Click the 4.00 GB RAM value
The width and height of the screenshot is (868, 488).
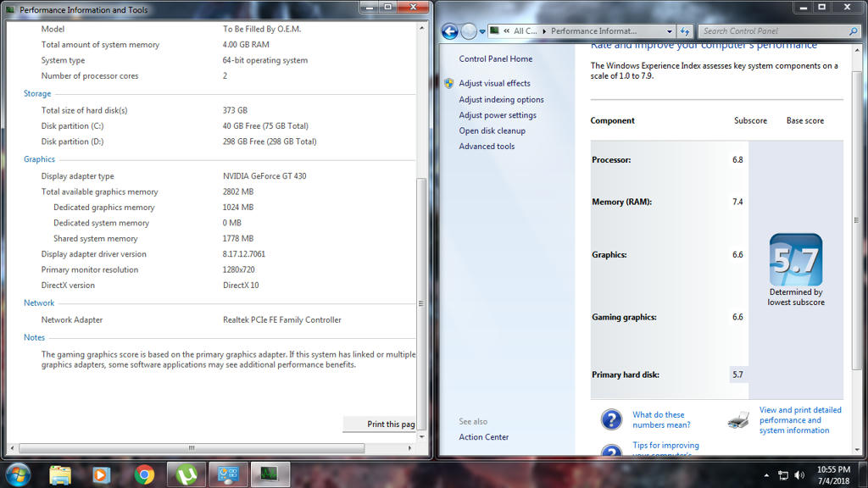point(246,45)
